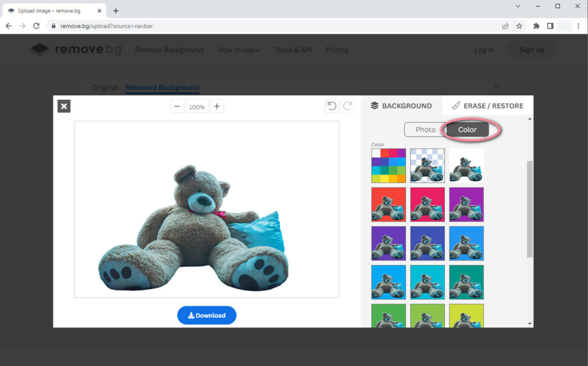Apply the red background thumbnail

388,204
